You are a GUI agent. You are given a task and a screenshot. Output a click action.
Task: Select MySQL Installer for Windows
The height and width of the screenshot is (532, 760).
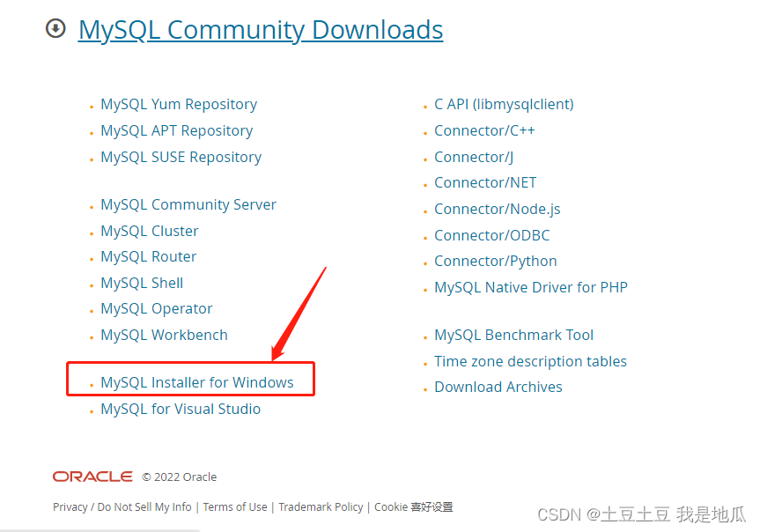click(196, 382)
